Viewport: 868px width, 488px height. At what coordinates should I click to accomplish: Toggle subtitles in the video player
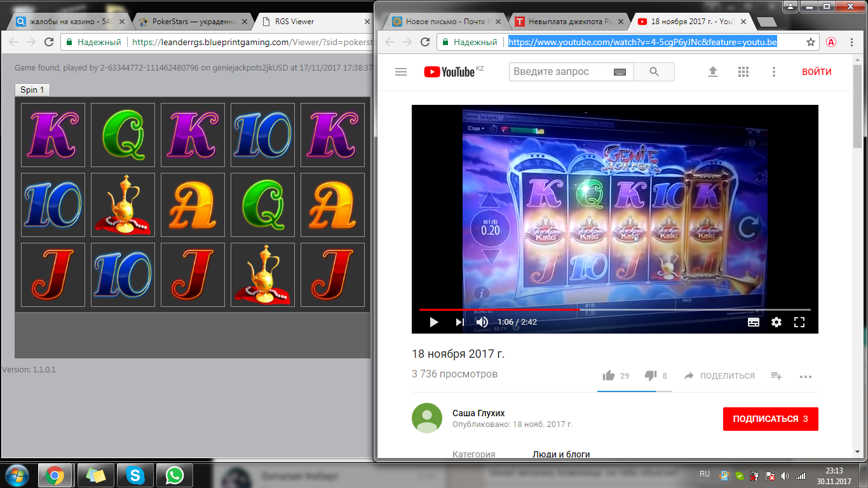753,322
